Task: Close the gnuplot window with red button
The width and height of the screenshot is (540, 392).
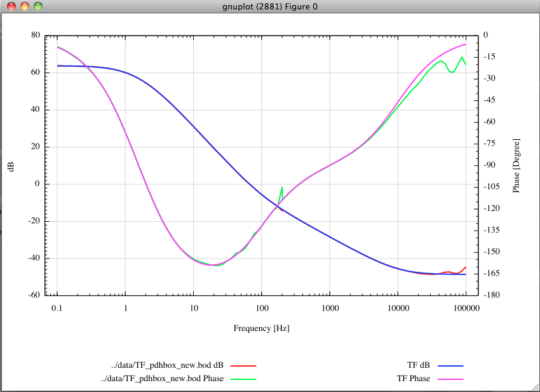Action: [11, 6]
